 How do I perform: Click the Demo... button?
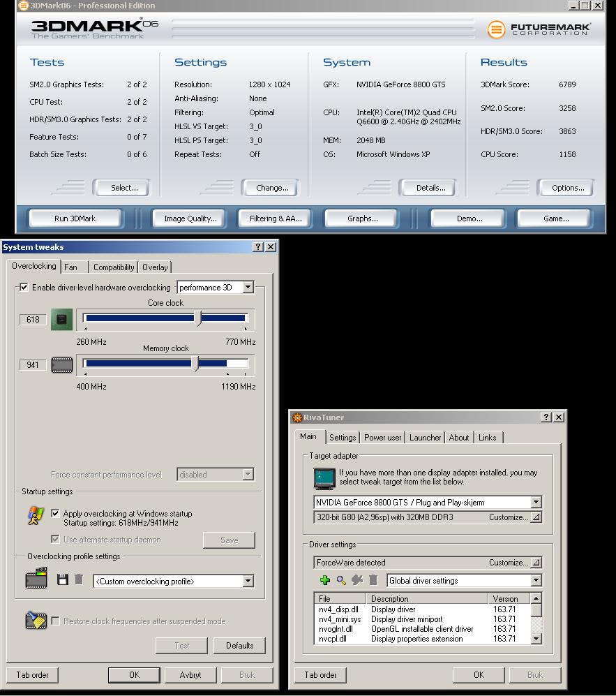468,219
